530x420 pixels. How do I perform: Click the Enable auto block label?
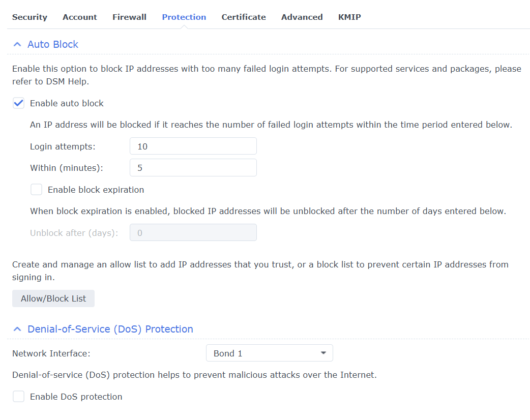[67, 103]
